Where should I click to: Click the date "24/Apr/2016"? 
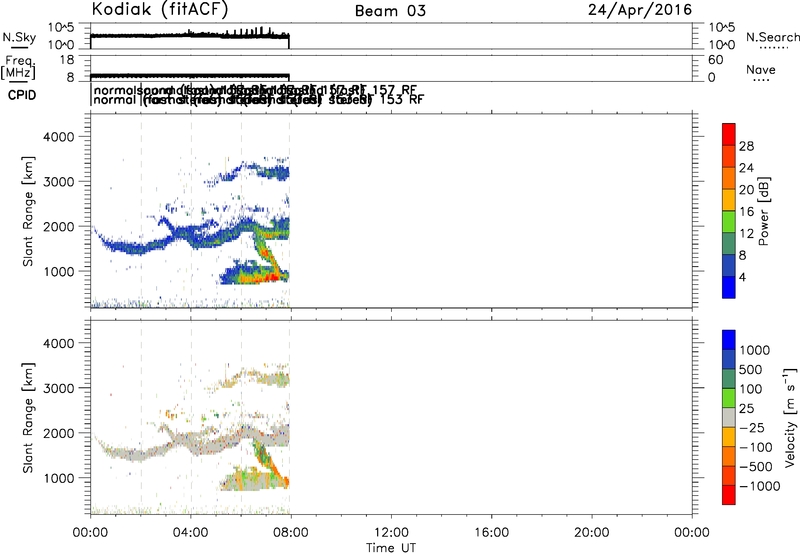(x=640, y=10)
